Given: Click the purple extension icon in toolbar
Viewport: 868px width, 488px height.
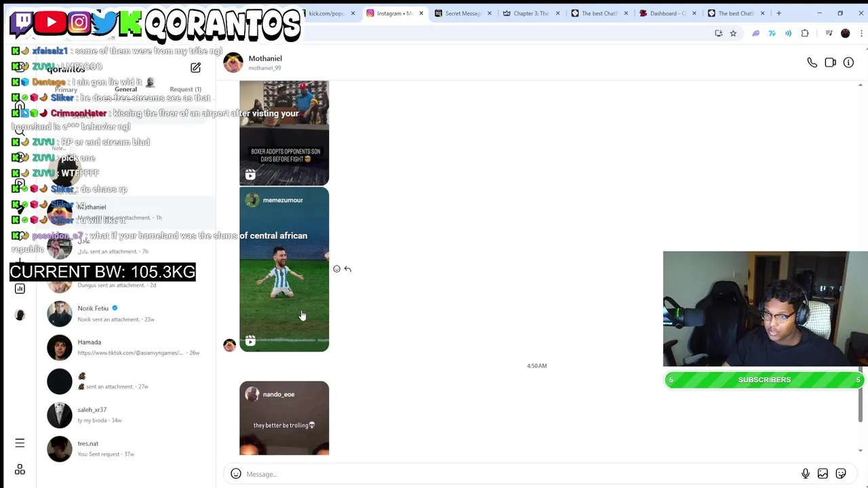Looking at the screenshot, I should coord(756,33).
